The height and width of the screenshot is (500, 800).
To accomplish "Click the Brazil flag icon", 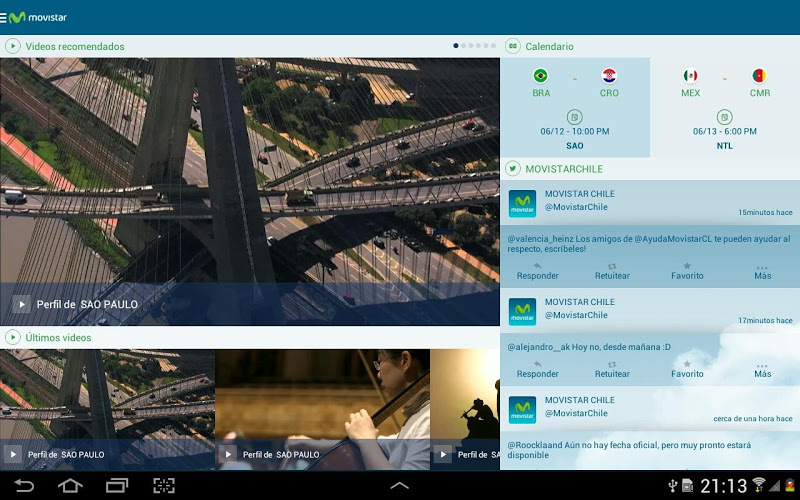I will click(x=540, y=76).
